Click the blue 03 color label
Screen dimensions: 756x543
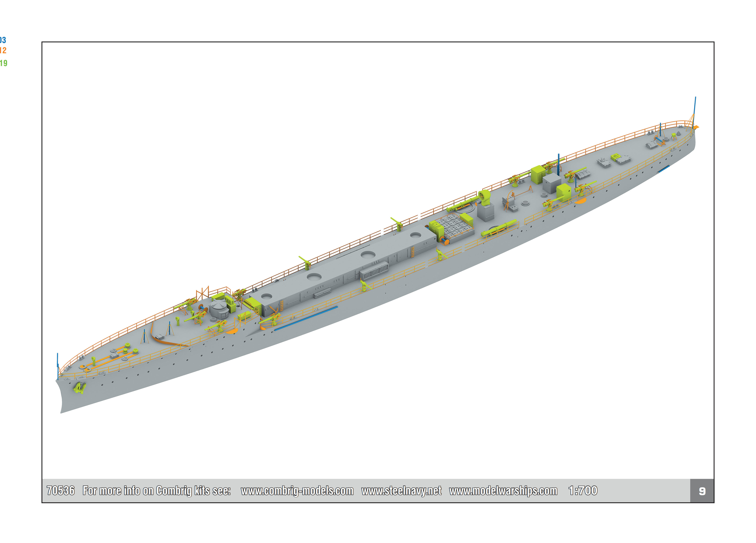click(3, 40)
